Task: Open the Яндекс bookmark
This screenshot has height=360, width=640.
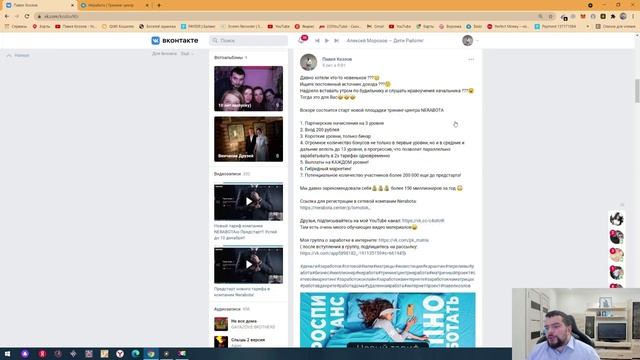Action: click(304, 26)
